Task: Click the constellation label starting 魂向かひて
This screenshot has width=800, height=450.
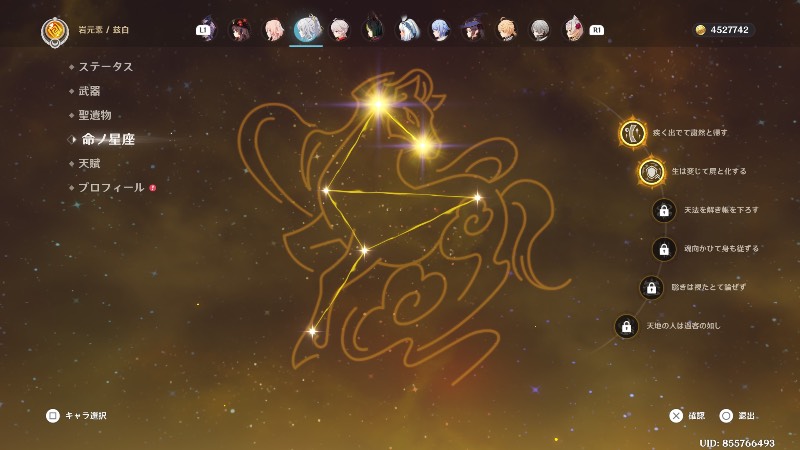Action: click(x=721, y=249)
